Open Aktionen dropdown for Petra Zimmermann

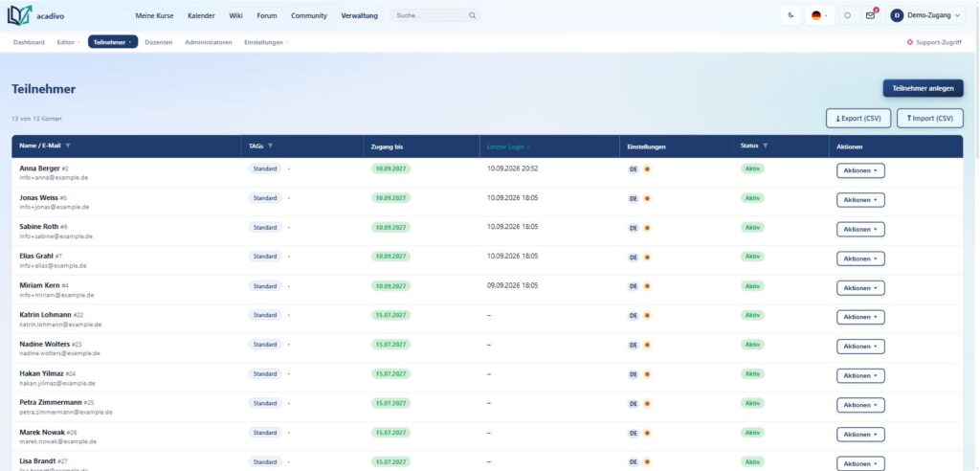[860, 405]
